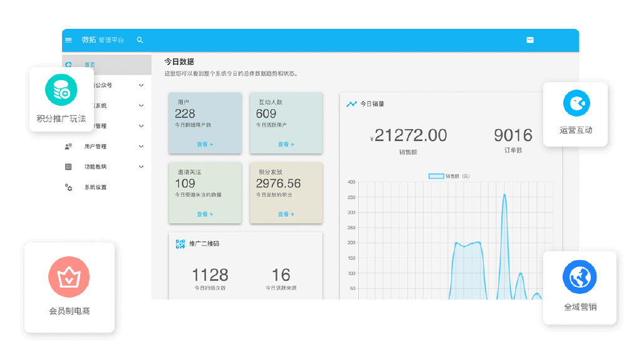Click the 微拓 logo text in header
This screenshot has height=364, width=639.
point(88,40)
